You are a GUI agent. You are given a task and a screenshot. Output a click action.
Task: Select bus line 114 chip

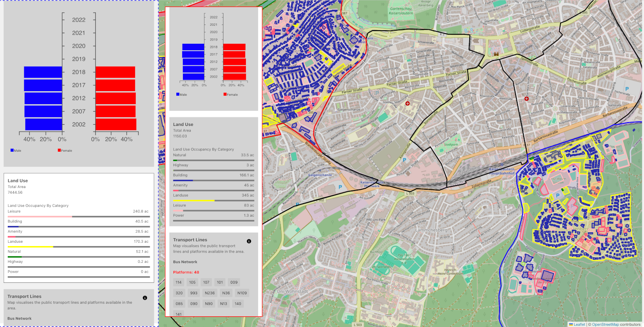178,282
